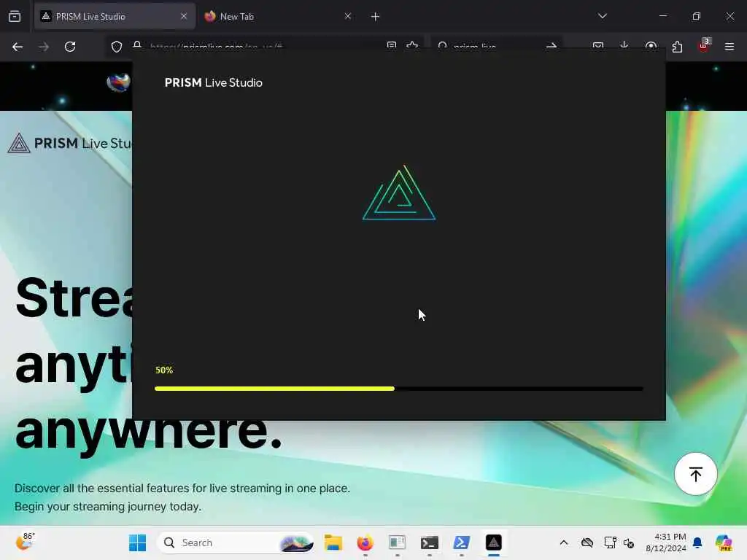Open Firefox from taskbar
Image resolution: width=747 pixels, height=560 pixels.
365,542
